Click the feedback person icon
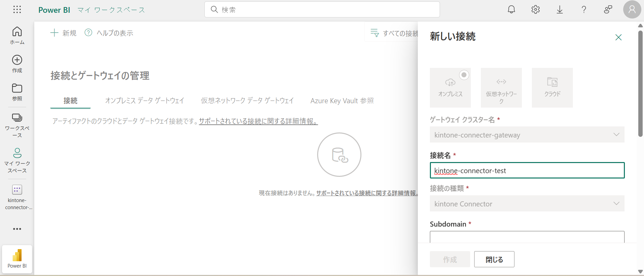This screenshot has height=276, width=644. click(x=608, y=9)
